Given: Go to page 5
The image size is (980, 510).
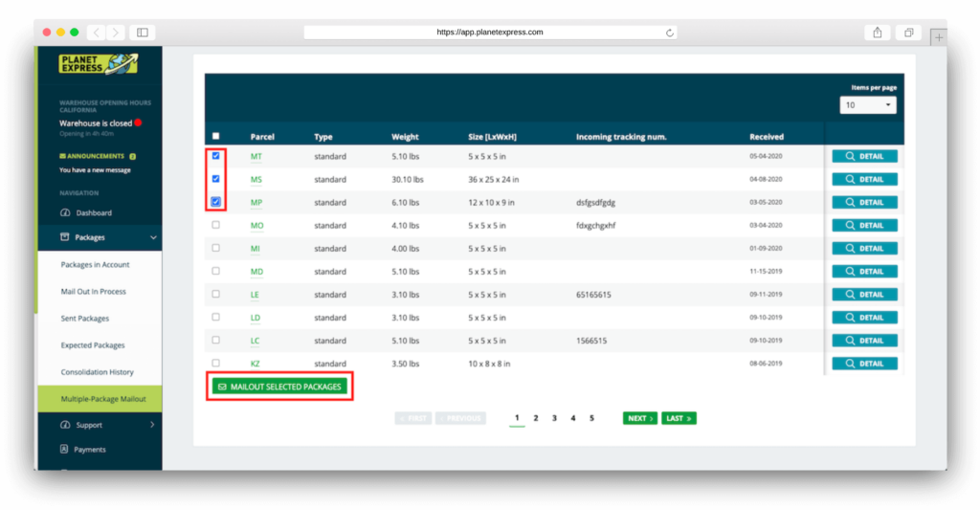Looking at the screenshot, I should coord(591,418).
